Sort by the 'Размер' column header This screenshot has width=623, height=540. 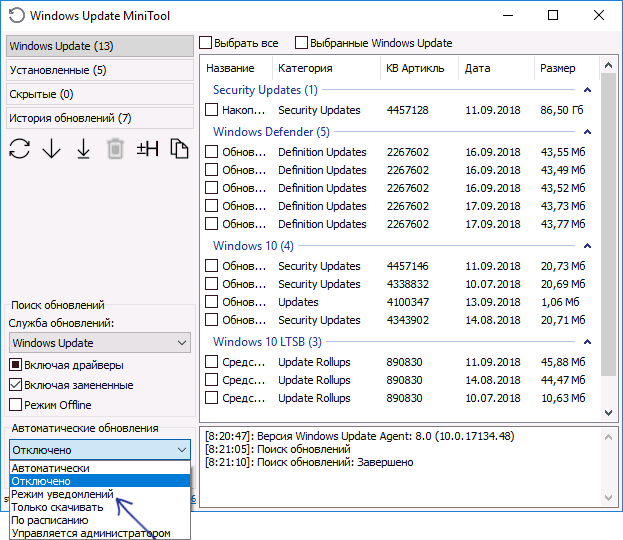567,68
